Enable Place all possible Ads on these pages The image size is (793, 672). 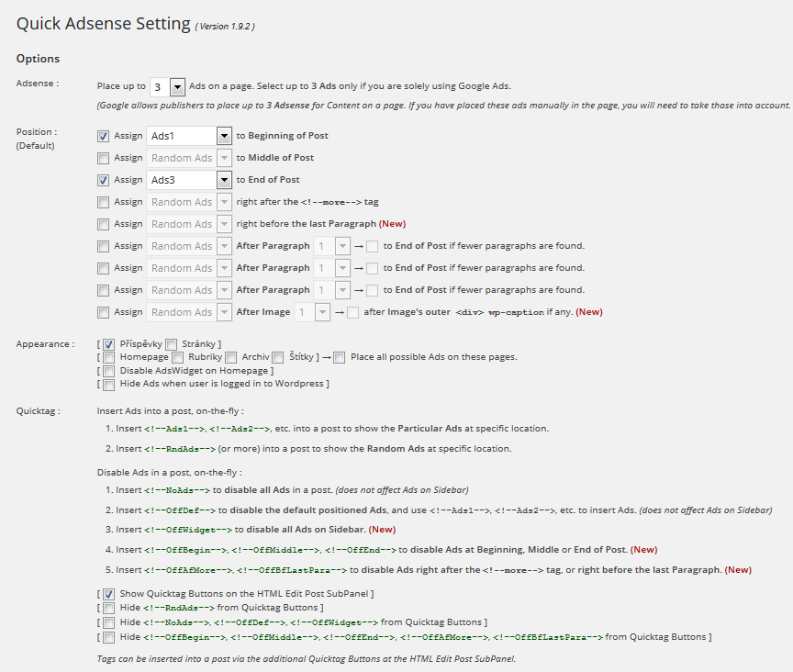[x=340, y=357]
